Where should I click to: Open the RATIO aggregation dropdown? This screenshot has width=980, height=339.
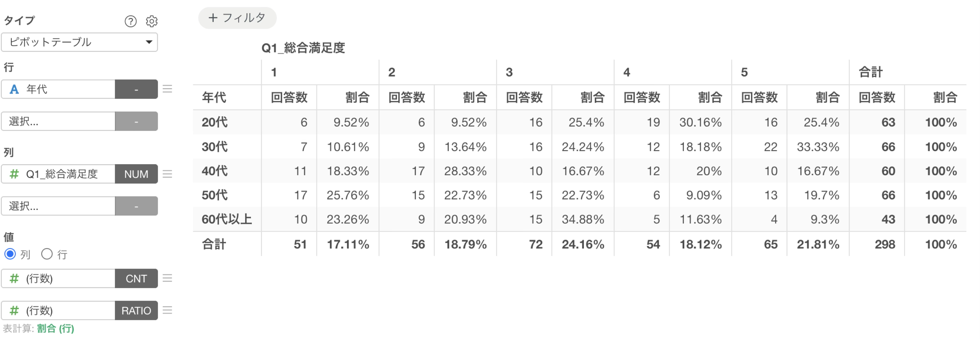point(136,310)
